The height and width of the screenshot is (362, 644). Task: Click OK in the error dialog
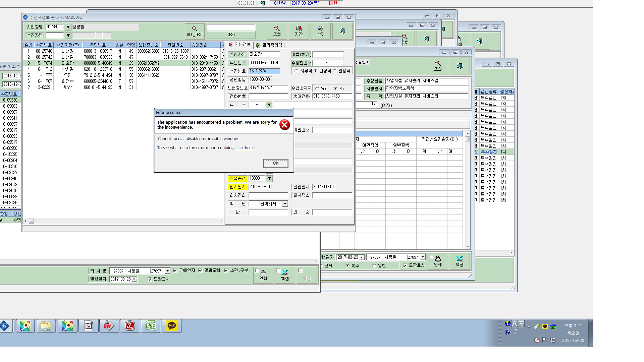pyautogui.click(x=276, y=163)
